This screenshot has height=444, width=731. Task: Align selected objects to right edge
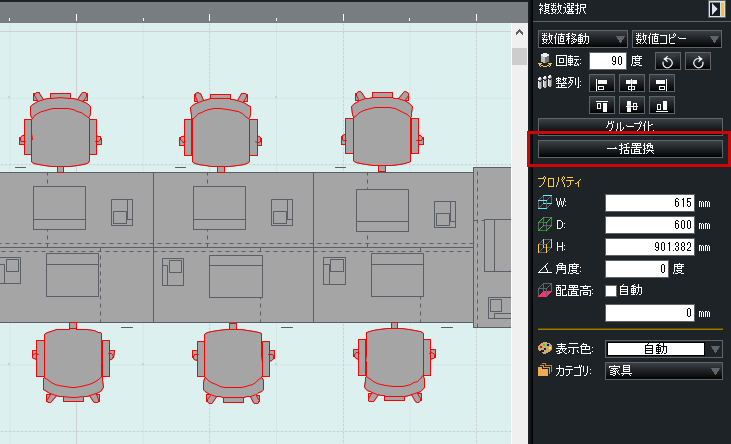(662, 84)
